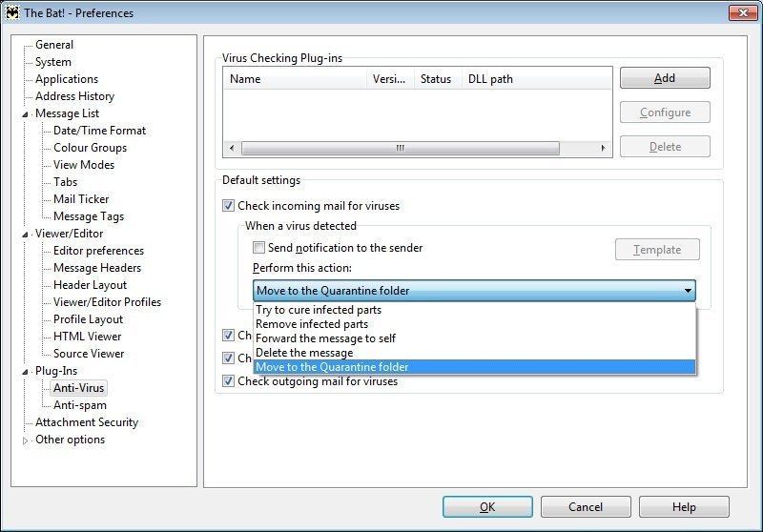This screenshot has width=763, height=532.
Task: Select the Message List tree item
Action: click(67, 113)
